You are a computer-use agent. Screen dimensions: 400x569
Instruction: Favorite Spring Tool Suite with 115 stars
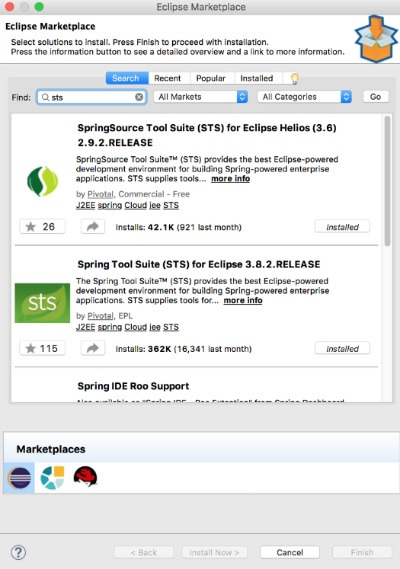pyautogui.click(x=42, y=348)
